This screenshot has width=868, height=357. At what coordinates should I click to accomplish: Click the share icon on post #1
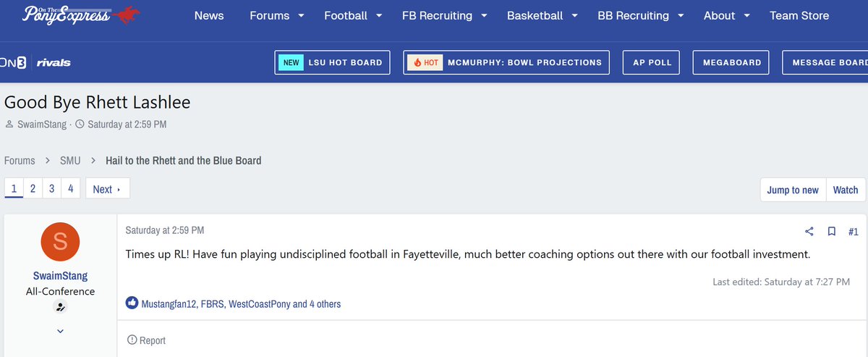tap(809, 232)
